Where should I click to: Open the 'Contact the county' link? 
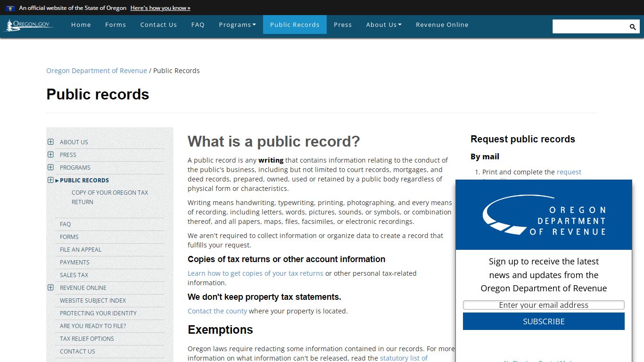click(217, 311)
